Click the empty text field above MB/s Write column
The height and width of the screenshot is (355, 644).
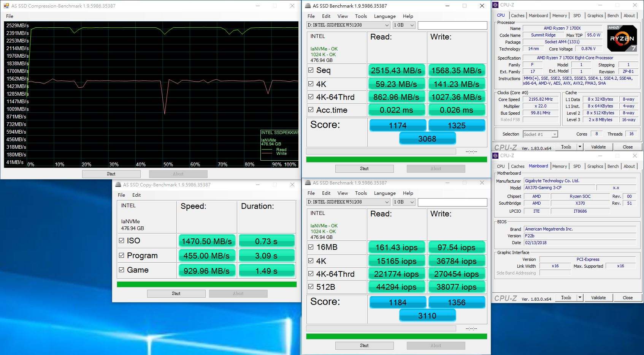coord(452,25)
